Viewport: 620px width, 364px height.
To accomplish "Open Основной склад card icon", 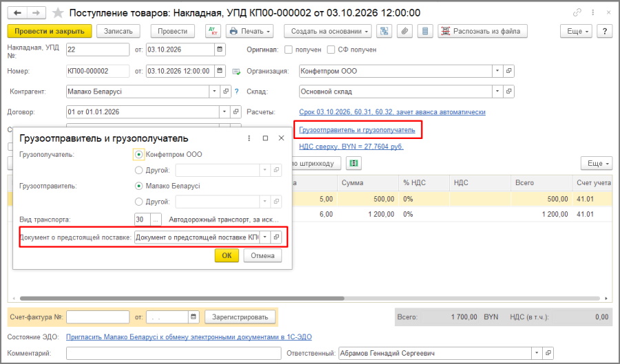I will tap(509, 92).
